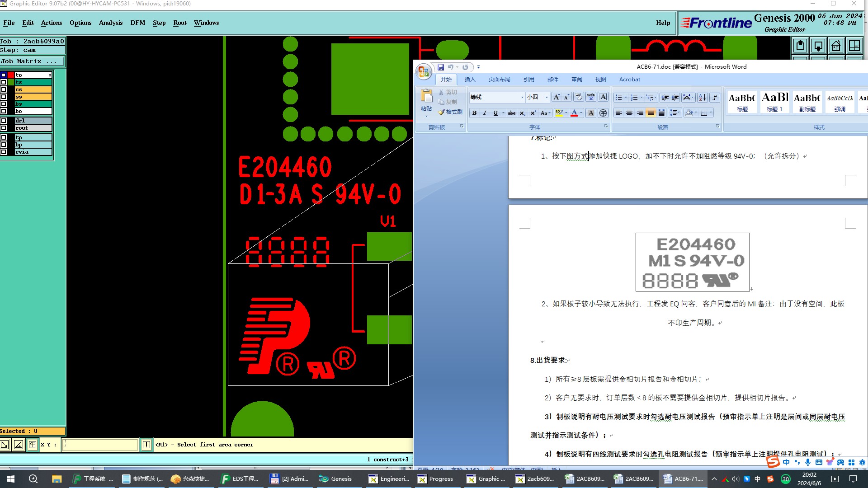Click the center text alignment icon
The height and width of the screenshot is (488, 868).
coord(629,113)
